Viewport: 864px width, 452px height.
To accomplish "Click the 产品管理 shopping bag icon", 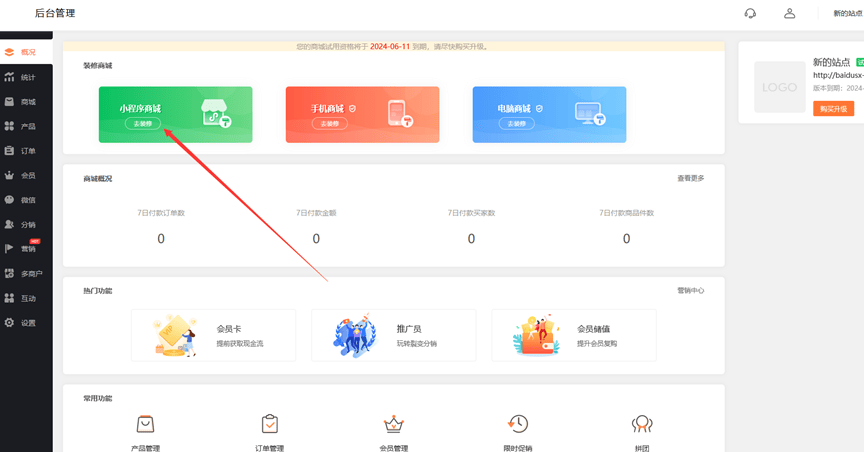I will (145, 424).
